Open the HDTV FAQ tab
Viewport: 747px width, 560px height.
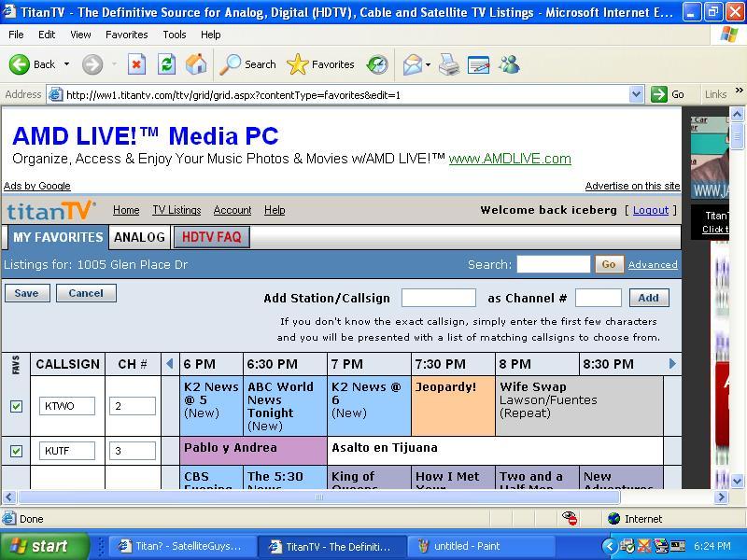pos(212,237)
